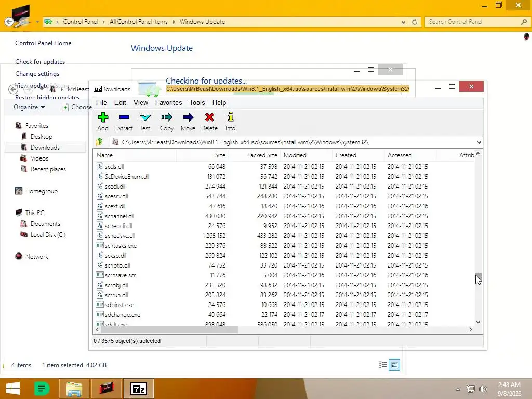Viewport: 532px width, 399px height.
Task: Open the File menu in 7-Zip
Action: coord(101,102)
